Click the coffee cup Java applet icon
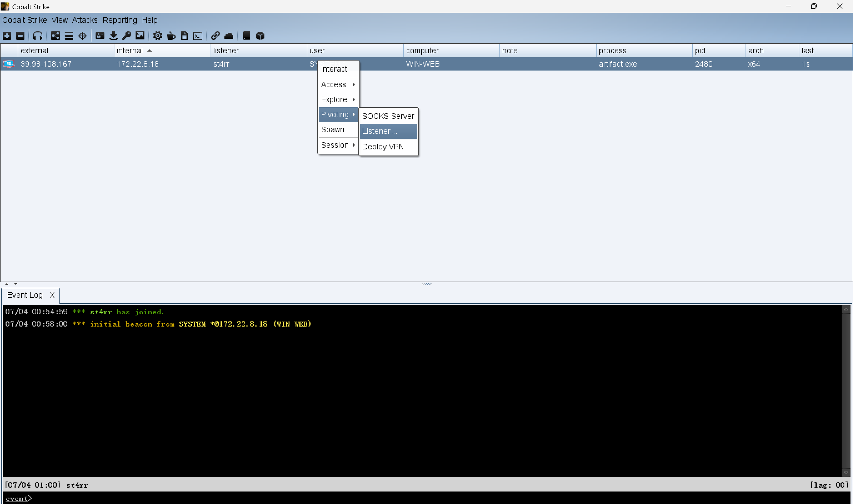Viewport: 853px width, 504px height. pos(171,36)
